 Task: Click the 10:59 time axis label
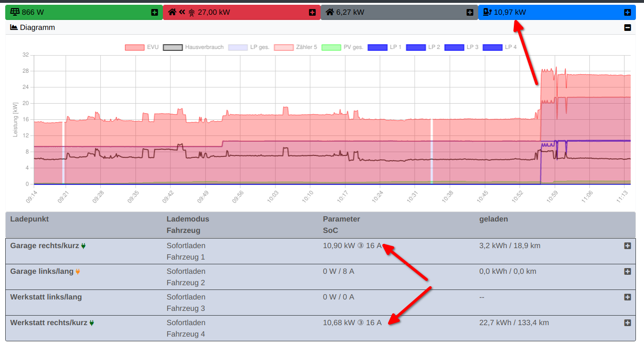pos(552,197)
